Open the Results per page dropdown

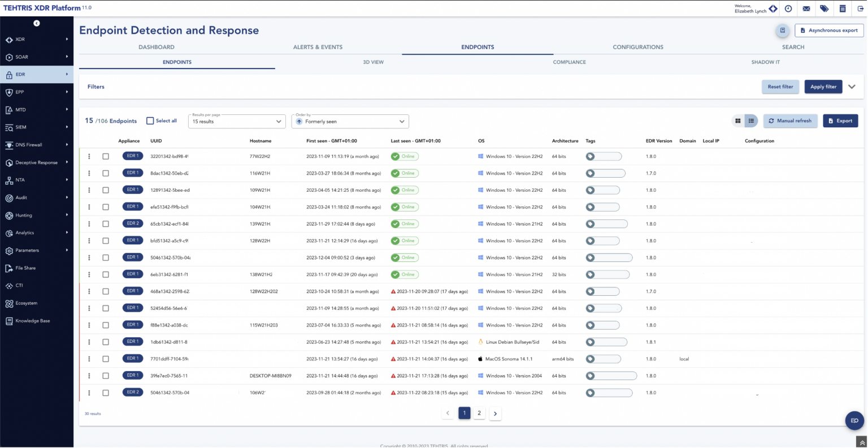[236, 121]
